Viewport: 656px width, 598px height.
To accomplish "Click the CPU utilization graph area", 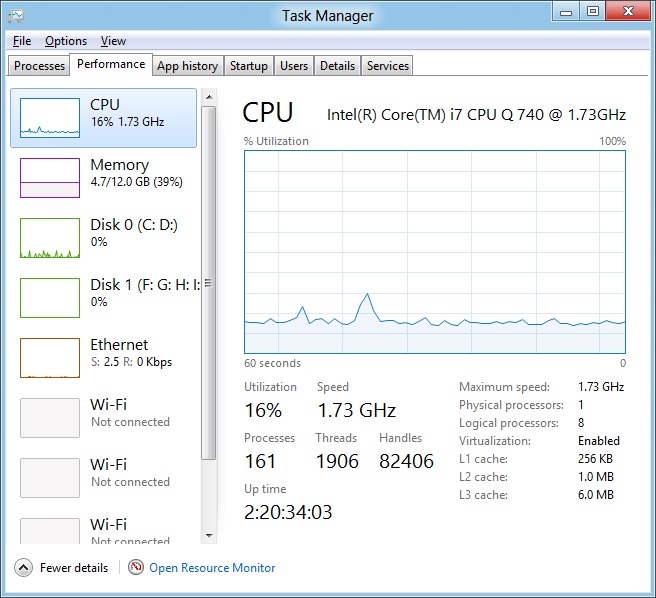I will [x=435, y=251].
